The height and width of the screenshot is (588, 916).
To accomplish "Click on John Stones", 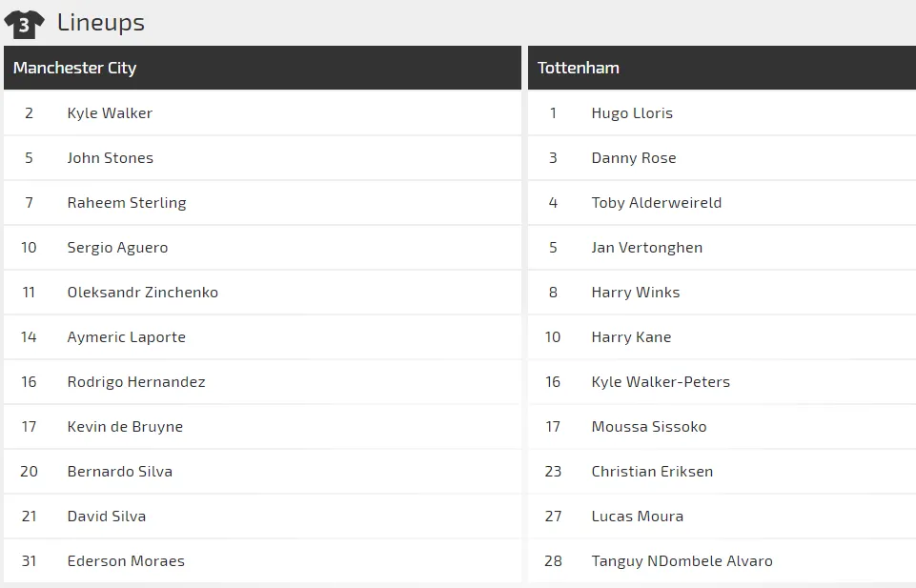I will pos(110,158).
